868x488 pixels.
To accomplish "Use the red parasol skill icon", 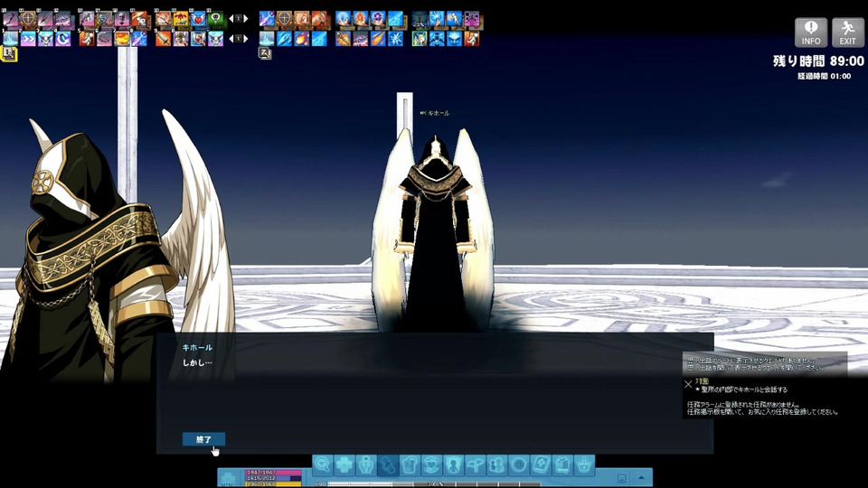I will point(180,19).
